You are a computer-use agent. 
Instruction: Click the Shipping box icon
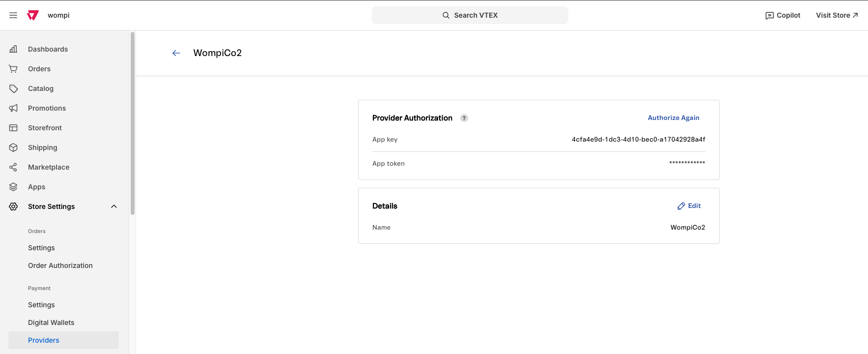[13, 147]
